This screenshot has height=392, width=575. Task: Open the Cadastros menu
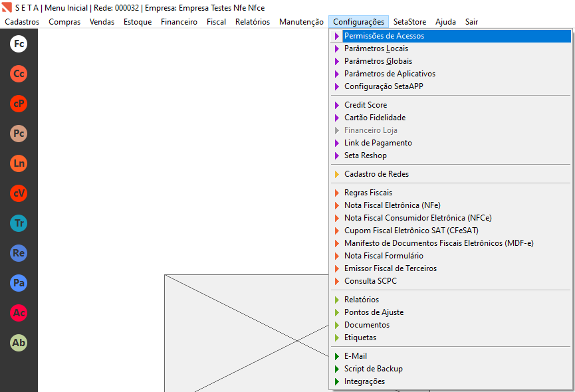coord(22,22)
